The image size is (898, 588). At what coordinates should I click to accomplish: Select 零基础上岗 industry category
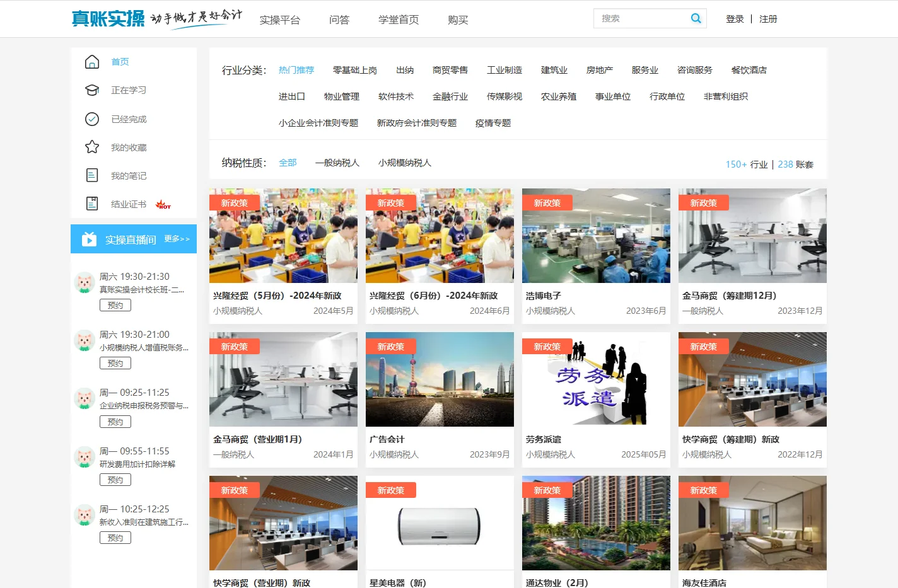(355, 70)
